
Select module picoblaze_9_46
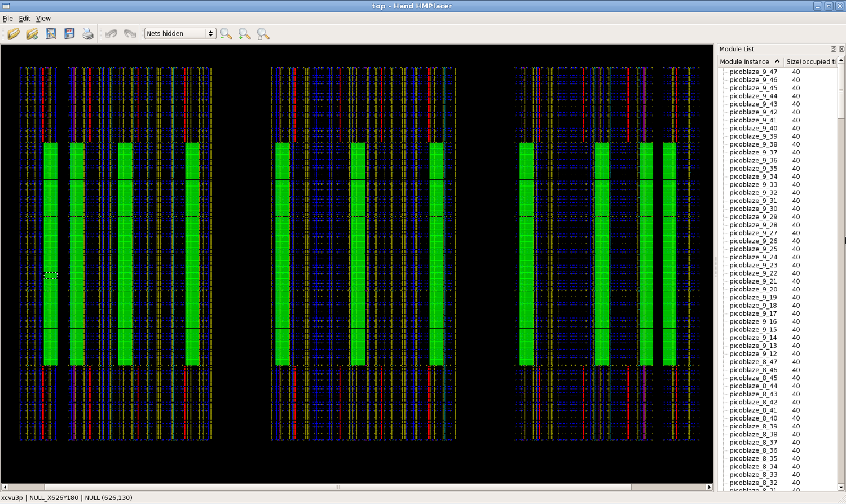[753, 79]
